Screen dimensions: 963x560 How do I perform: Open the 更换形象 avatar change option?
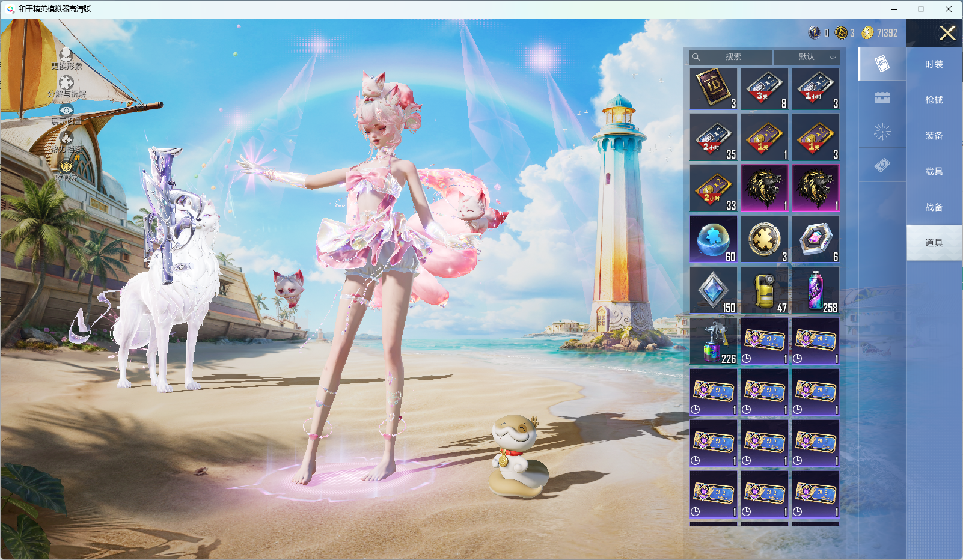pyautogui.click(x=66, y=59)
